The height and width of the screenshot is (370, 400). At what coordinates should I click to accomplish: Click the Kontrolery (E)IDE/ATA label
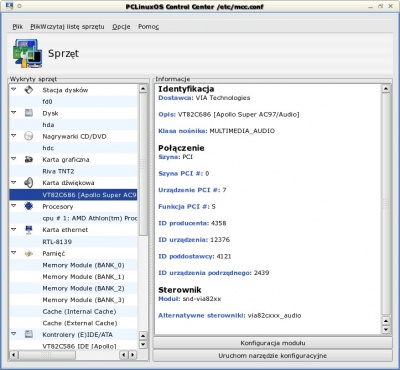77,334
